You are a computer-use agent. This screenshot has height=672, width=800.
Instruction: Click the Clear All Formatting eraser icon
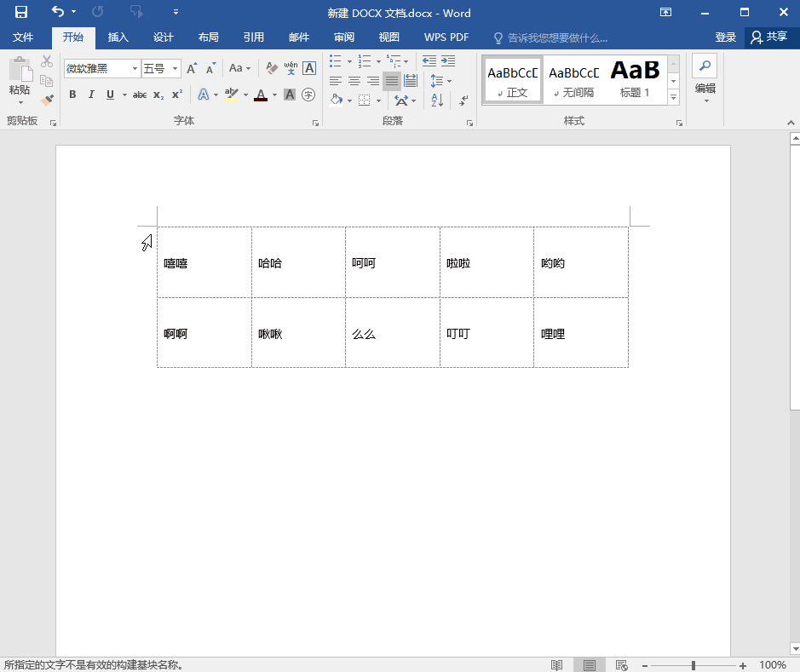[x=272, y=68]
